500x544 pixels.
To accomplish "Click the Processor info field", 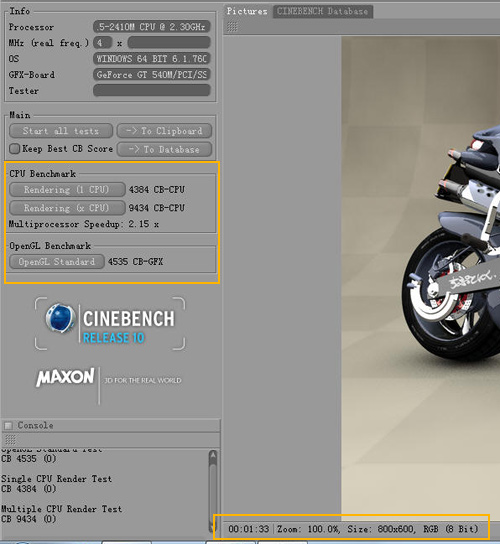I will (x=152, y=27).
